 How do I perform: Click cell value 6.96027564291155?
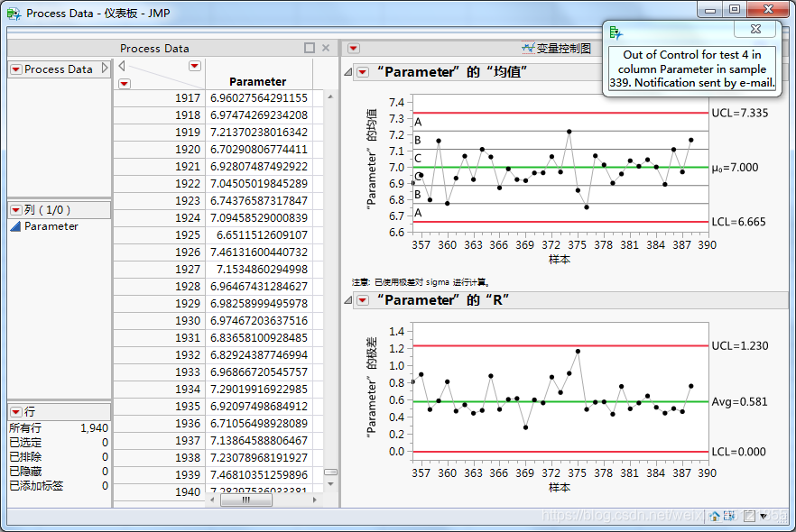(259, 98)
